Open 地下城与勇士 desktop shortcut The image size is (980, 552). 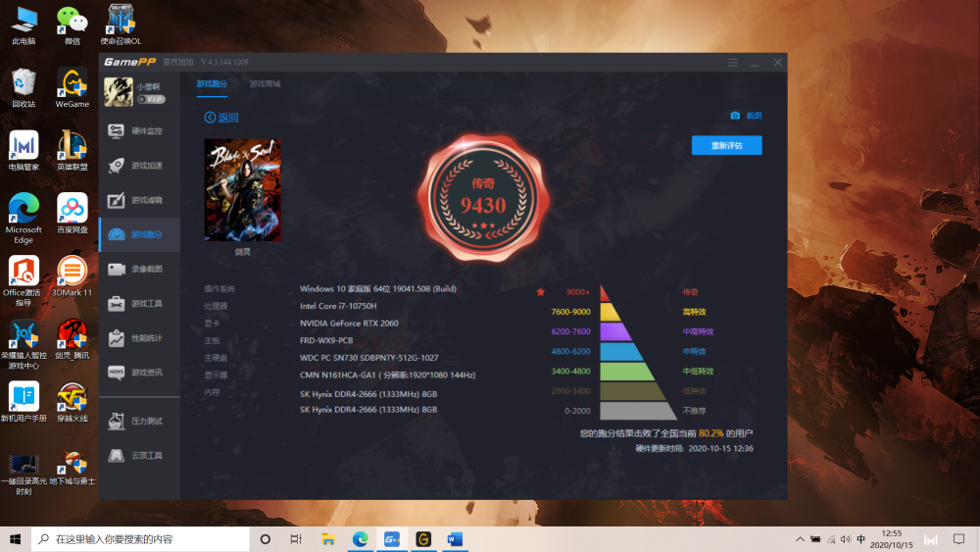click(72, 469)
